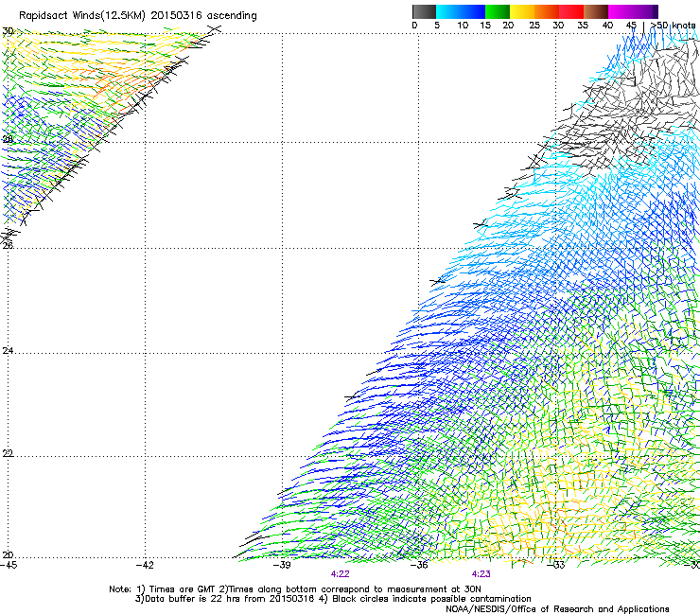Click the legend tick label '40'
This screenshot has width=700, height=615.
607,26
